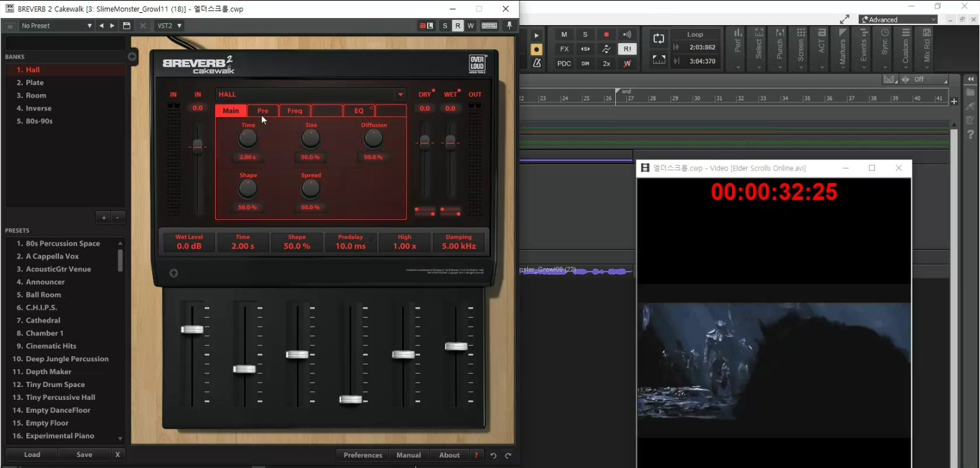
Task: Collapse the right dock double-arrow icon
Action: click(970, 80)
